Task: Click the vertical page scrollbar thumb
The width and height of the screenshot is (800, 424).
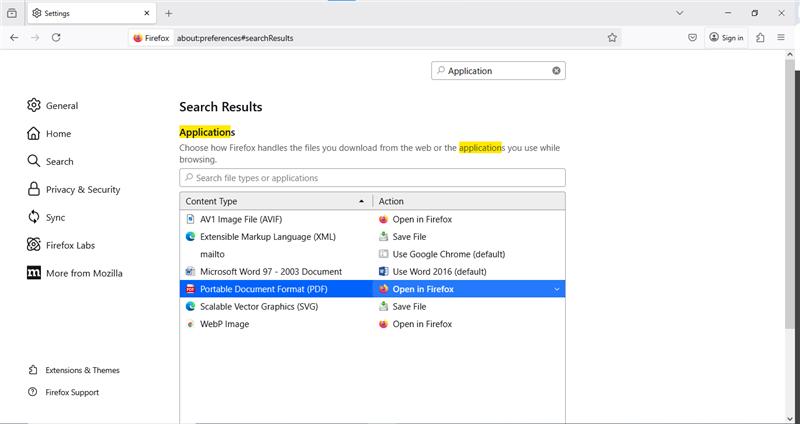Action: tap(790, 194)
